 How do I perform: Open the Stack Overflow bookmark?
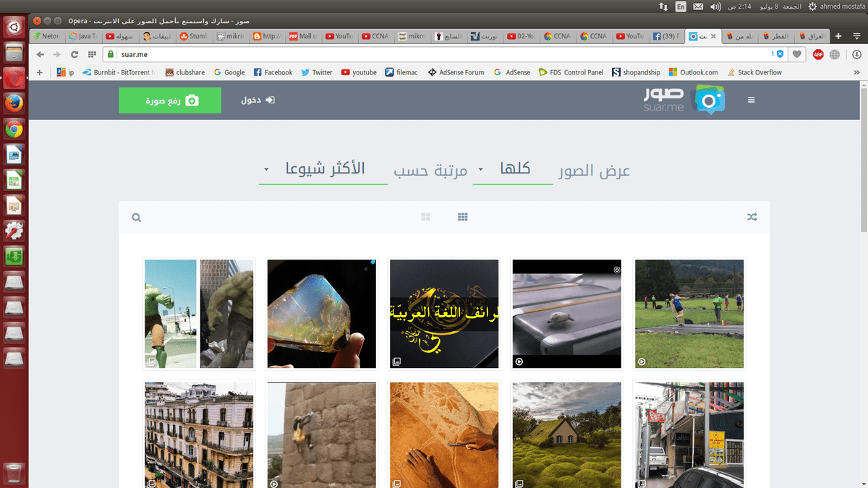point(754,72)
